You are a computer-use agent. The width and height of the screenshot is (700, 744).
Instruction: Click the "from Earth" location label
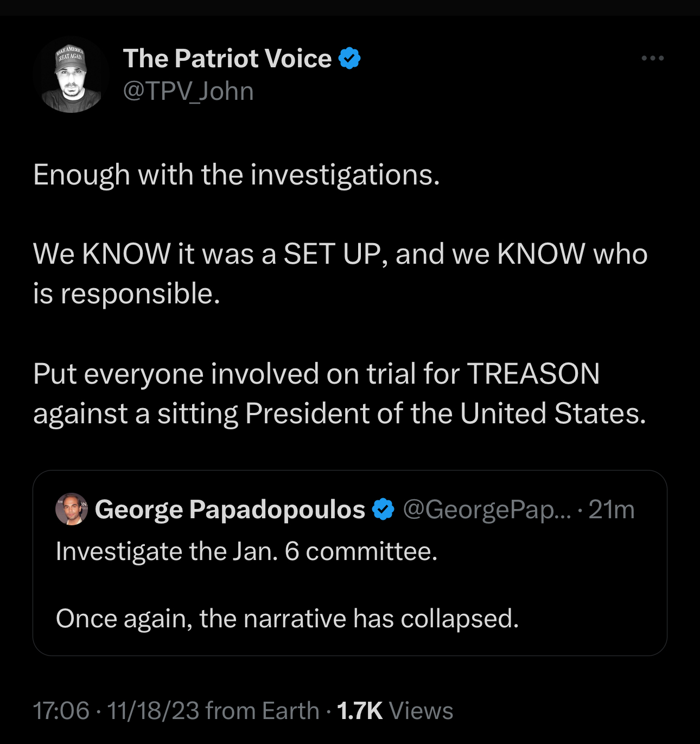tap(263, 710)
